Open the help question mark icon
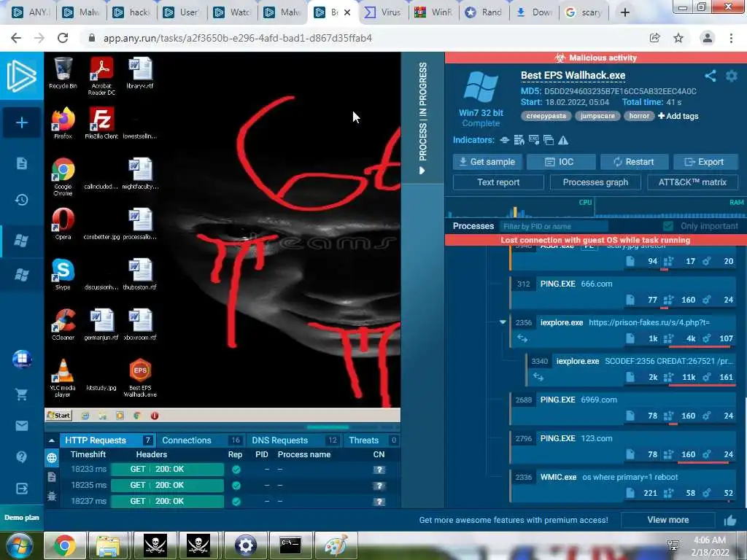Screen dimensions: 747x560 tap(21, 457)
